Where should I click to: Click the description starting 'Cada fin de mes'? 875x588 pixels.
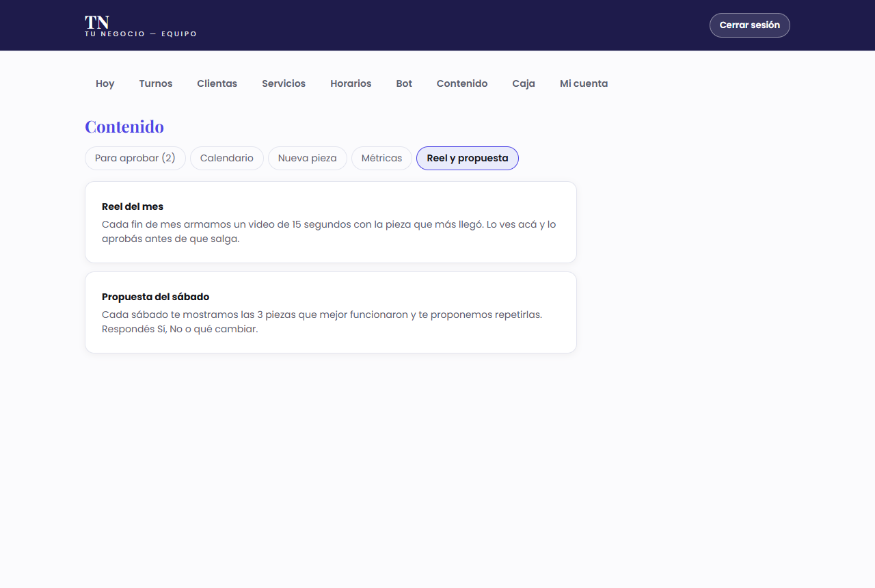329,232
